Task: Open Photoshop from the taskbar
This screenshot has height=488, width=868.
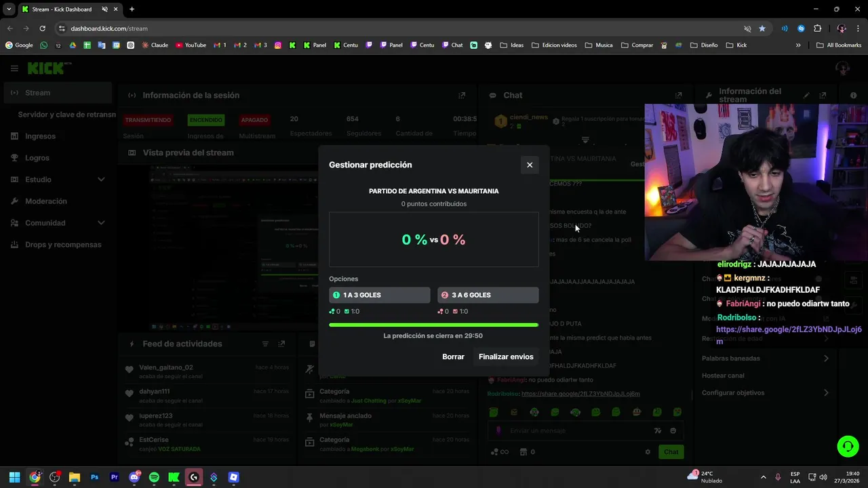Action: tap(94, 477)
